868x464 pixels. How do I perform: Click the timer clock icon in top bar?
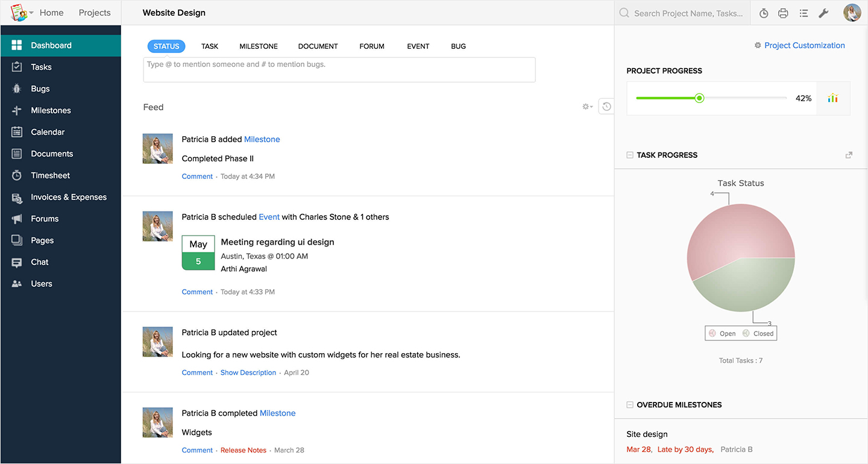click(764, 13)
